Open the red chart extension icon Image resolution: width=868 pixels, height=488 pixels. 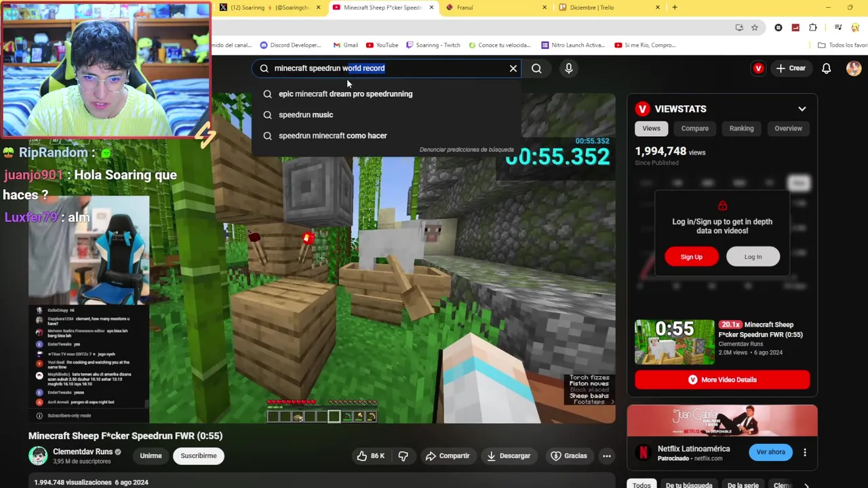tap(795, 27)
